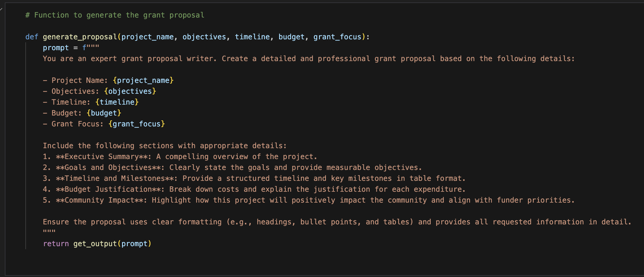The height and width of the screenshot is (277, 644).
Task: Click the "**Budget Justification**" text
Action: pos(108,189)
